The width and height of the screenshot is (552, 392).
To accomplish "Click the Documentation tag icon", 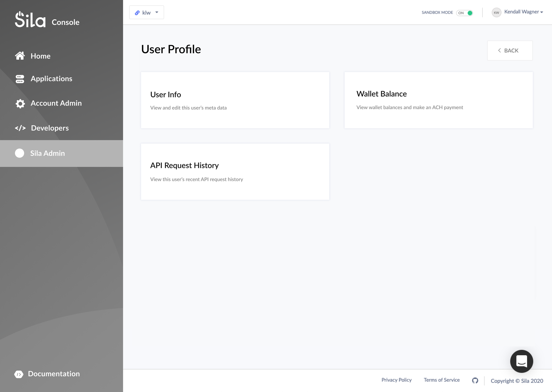I will [19, 374].
